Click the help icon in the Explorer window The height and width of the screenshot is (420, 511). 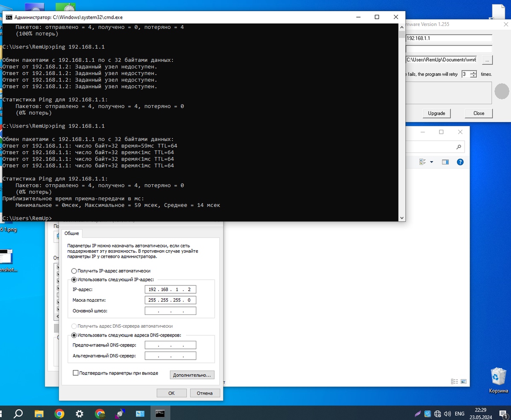tap(460, 162)
